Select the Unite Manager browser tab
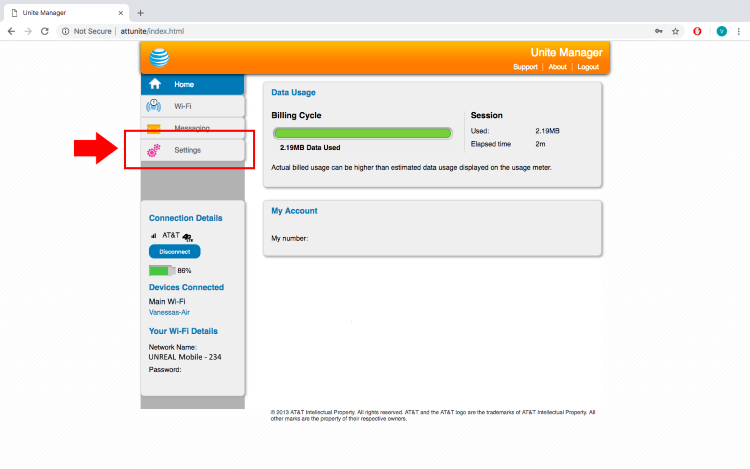This screenshot has width=750, height=469. [x=67, y=13]
